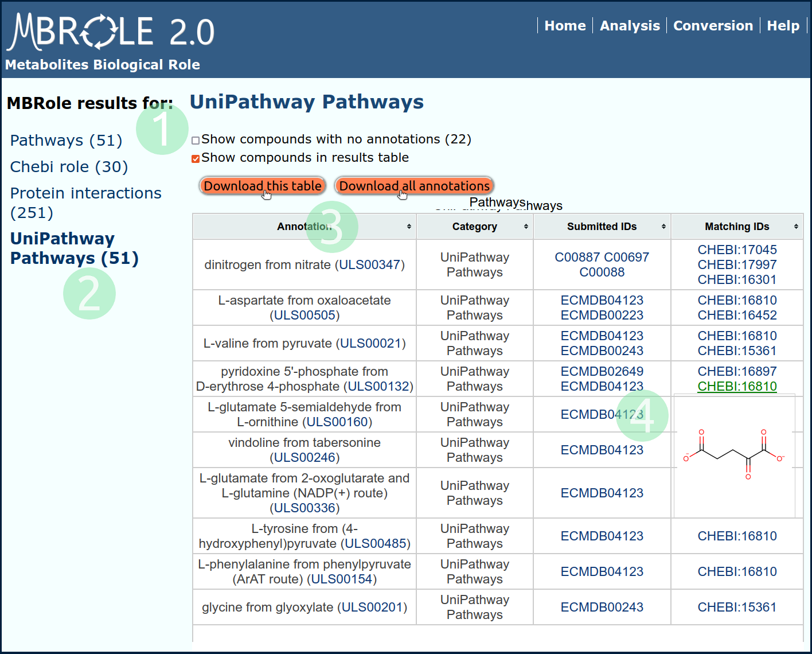The image size is (812, 654).
Task: Click ECMDB04123 in vindoline row
Action: (602, 450)
